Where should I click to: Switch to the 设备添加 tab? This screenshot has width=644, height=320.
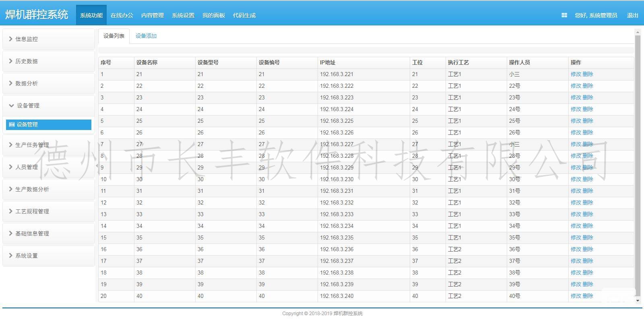point(146,36)
